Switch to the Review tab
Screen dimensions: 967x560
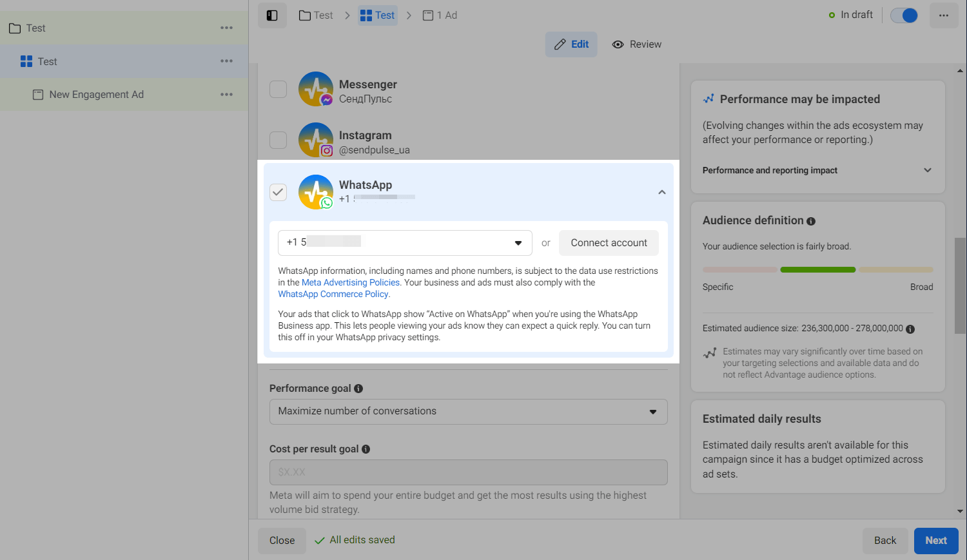coord(637,44)
